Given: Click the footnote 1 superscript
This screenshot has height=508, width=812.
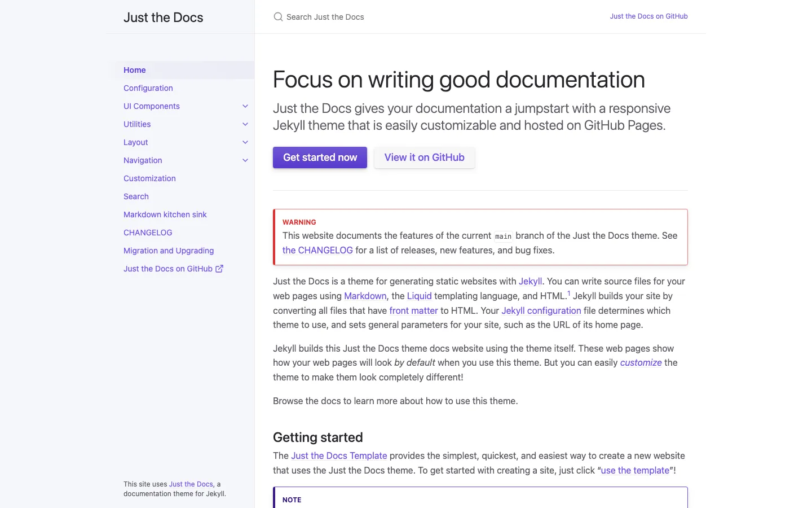Looking at the screenshot, I should pyautogui.click(x=568, y=294).
